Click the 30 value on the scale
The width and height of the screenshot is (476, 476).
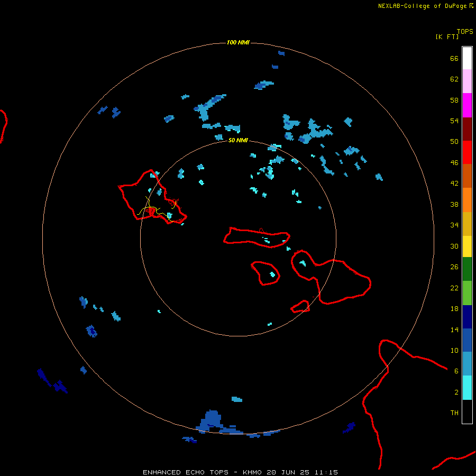pyautogui.click(x=454, y=246)
